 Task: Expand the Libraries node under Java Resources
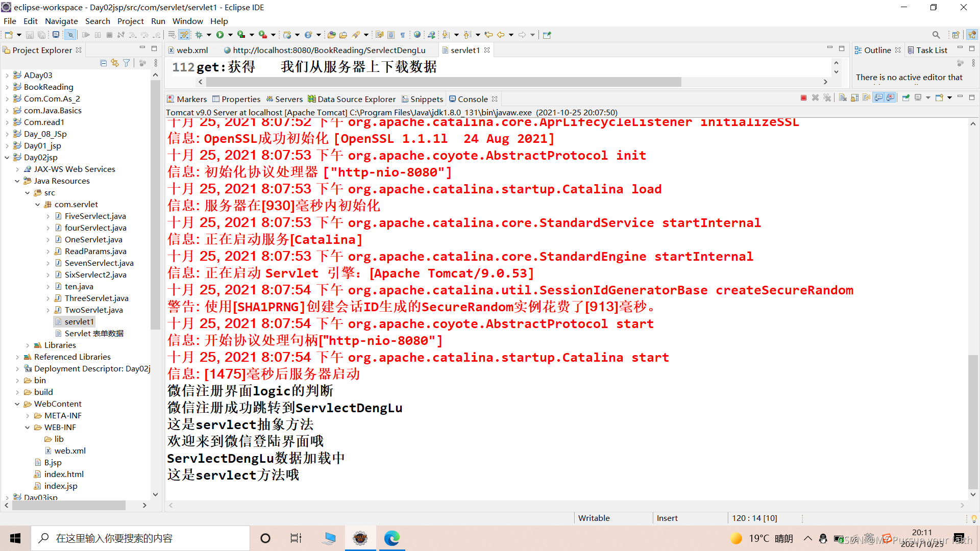28,345
